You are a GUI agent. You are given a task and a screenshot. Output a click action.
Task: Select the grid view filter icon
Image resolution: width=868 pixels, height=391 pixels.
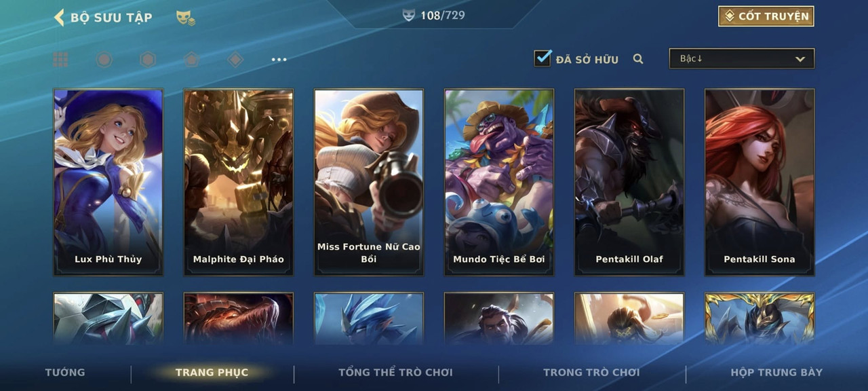60,60
